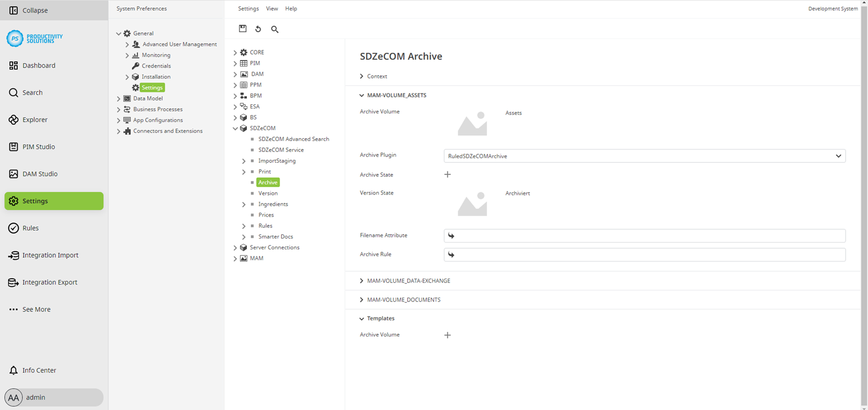Select the Archive node in the SDZeCOM tree
This screenshot has width=868, height=410.
tap(268, 182)
